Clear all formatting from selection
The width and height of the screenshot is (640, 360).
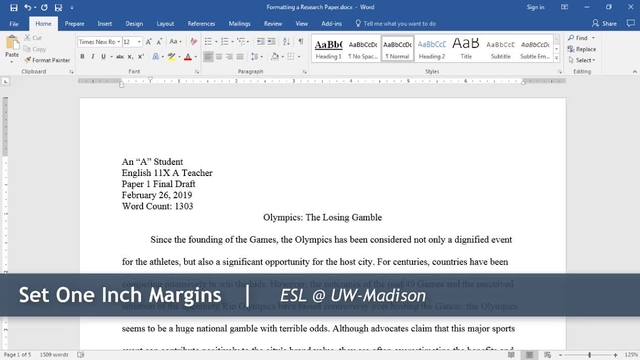[x=193, y=42]
